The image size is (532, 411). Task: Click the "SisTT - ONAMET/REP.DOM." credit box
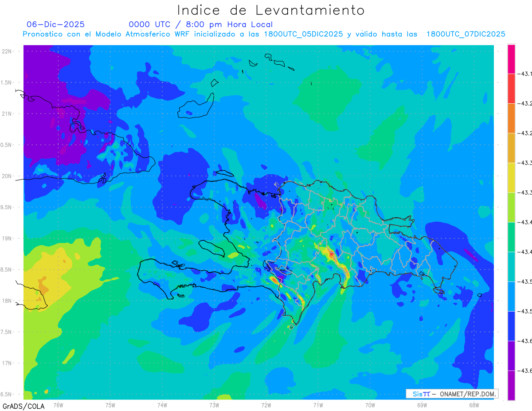pos(452,394)
